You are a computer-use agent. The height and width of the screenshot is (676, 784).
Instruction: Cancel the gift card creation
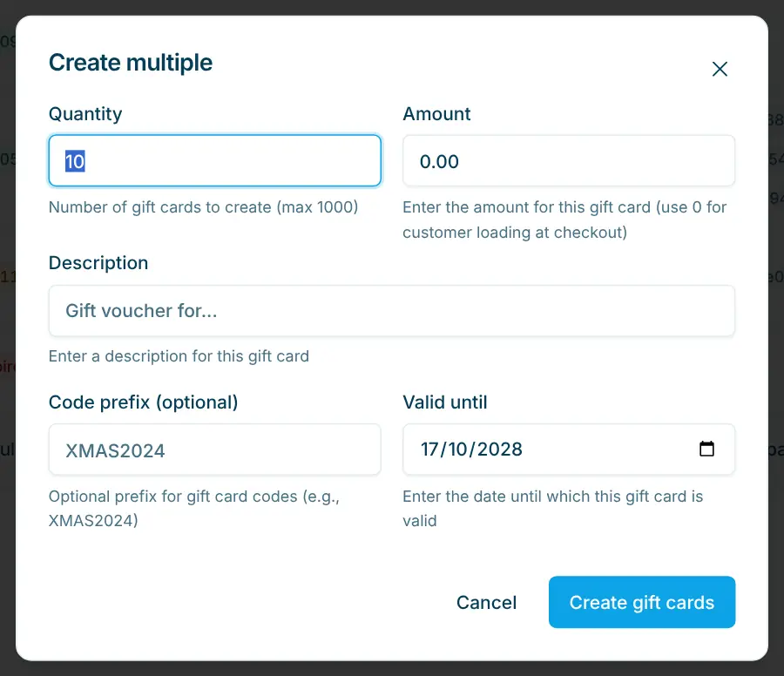pyautogui.click(x=486, y=603)
